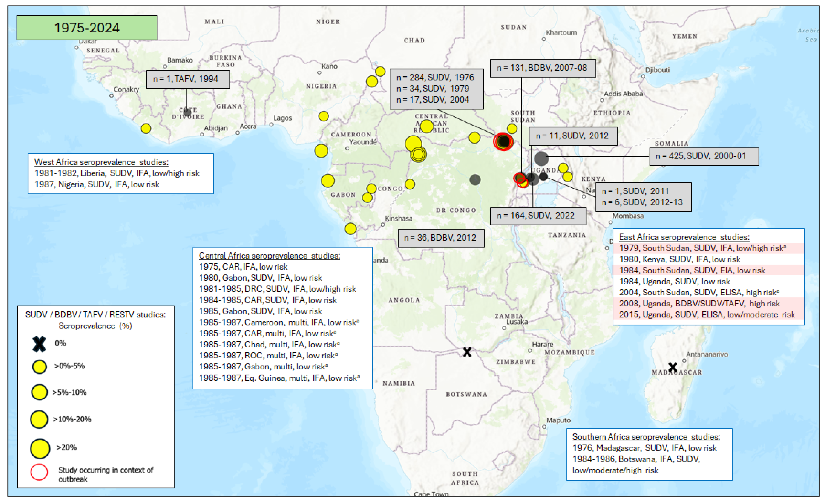Click the black X marker near Zambia
This screenshot has width=825, height=504.
(x=467, y=352)
